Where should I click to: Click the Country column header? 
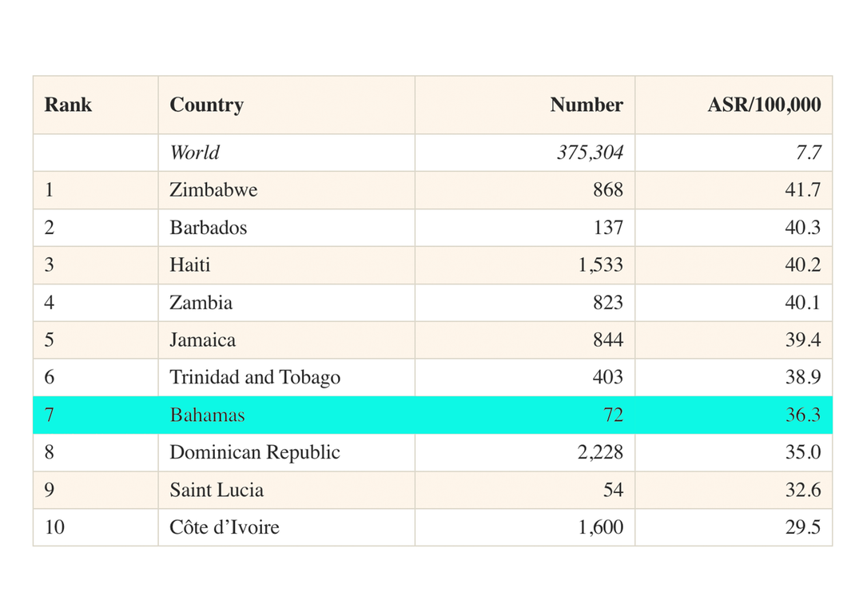(x=206, y=105)
